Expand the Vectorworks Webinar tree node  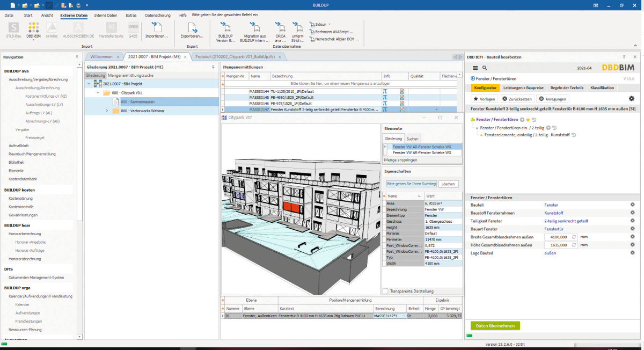(x=107, y=111)
